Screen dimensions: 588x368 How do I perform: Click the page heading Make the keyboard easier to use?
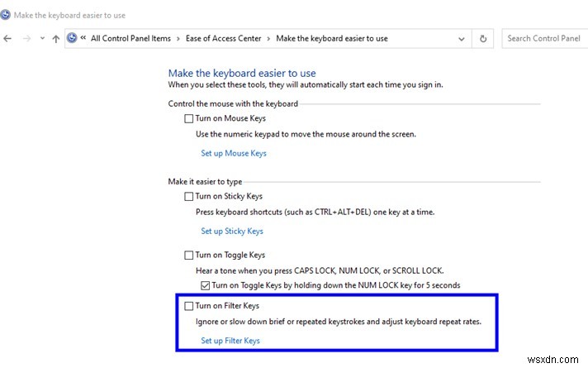(x=242, y=73)
